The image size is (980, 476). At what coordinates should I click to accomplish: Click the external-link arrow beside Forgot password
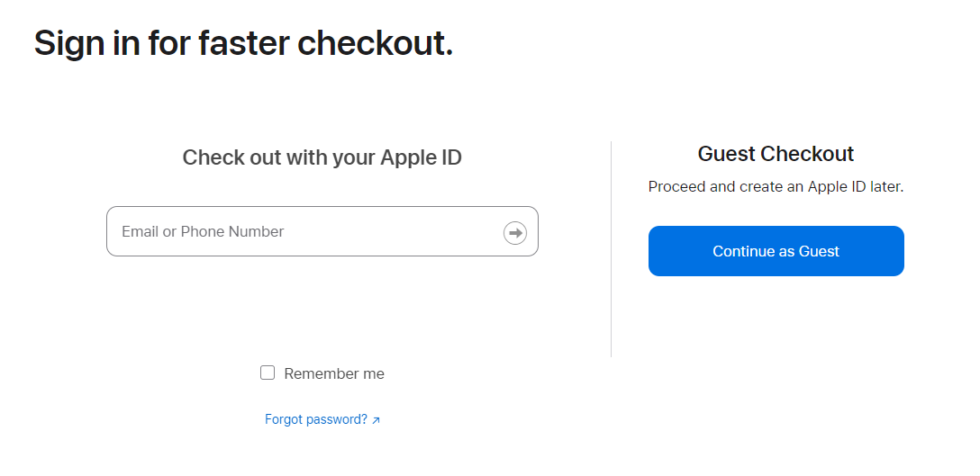377,420
